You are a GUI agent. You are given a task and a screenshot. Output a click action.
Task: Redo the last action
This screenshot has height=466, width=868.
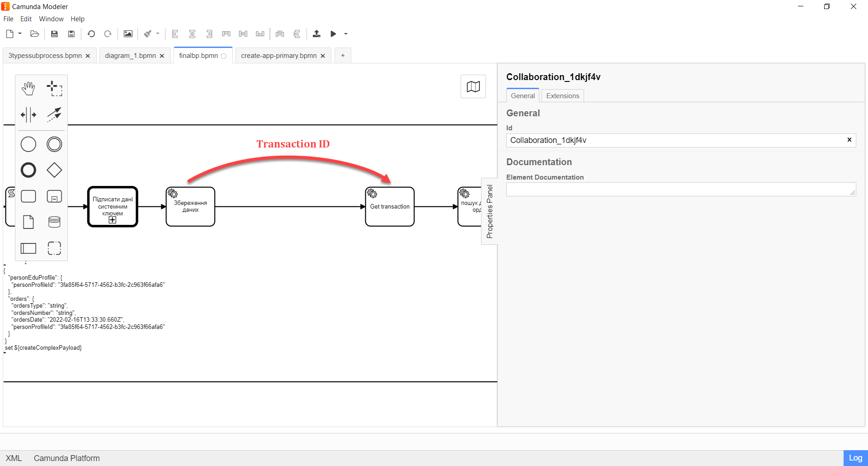pos(108,34)
